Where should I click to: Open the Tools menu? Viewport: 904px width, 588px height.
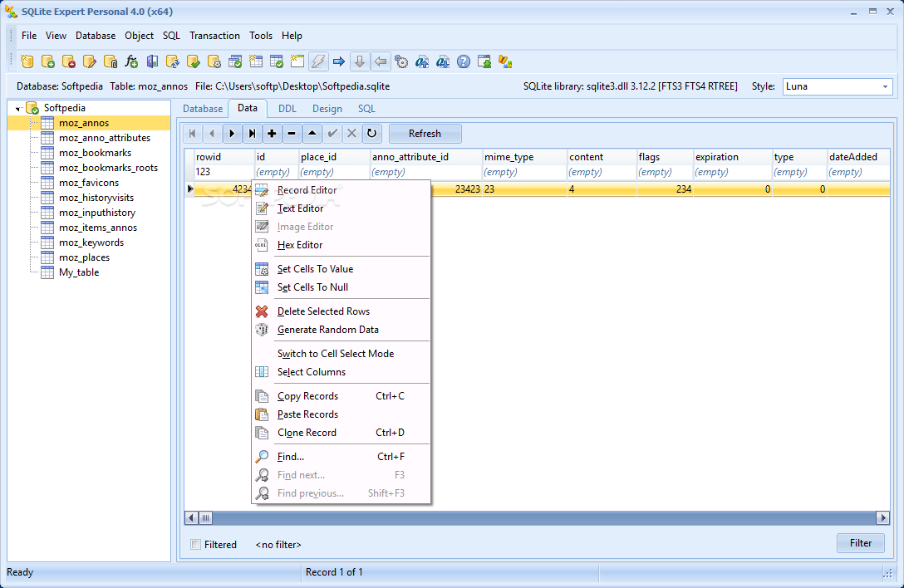point(261,36)
